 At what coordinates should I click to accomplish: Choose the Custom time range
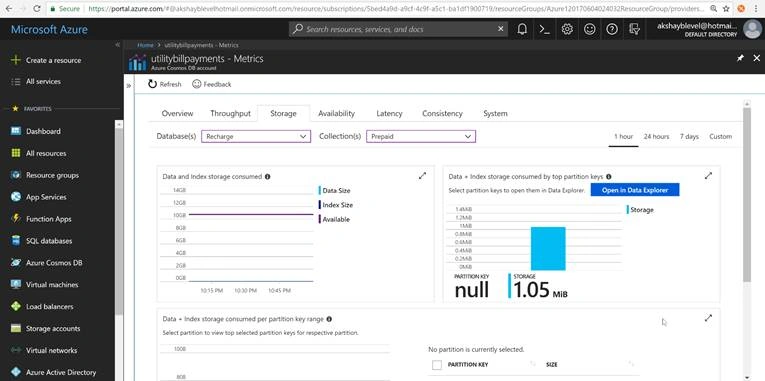[x=721, y=137]
